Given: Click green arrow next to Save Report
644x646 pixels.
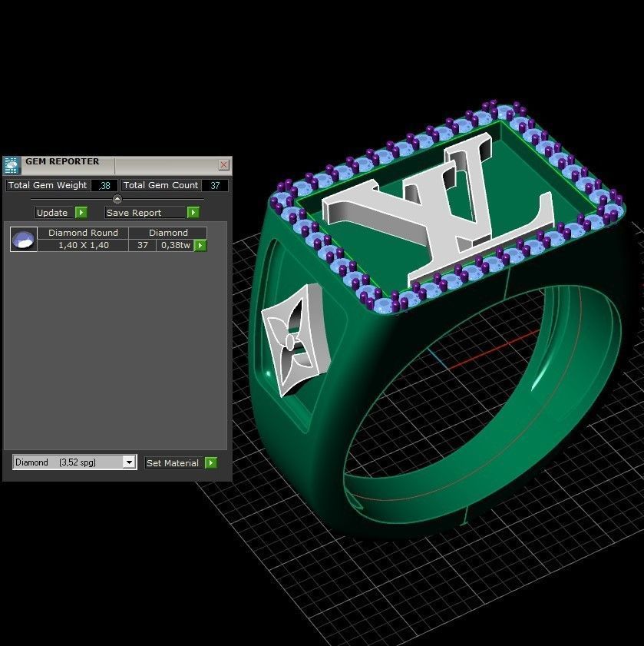Looking at the screenshot, I should (x=193, y=213).
